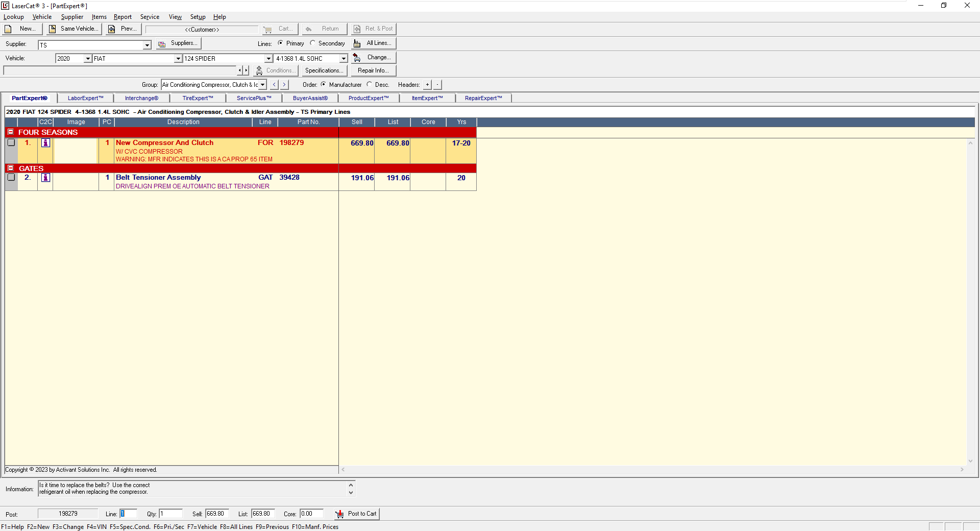This screenshot has height=531, width=980.
Task: Switch to the RepairExpert tab
Action: click(483, 98)
